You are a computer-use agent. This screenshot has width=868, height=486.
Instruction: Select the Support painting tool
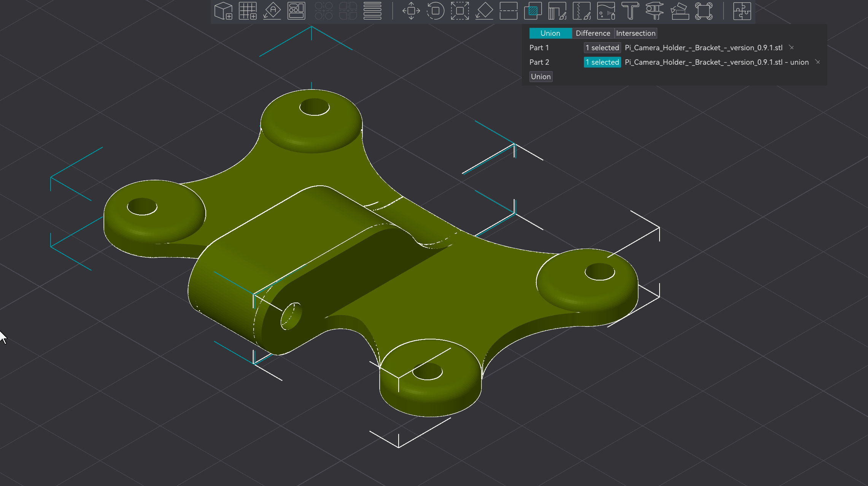[x=557, y=11]
